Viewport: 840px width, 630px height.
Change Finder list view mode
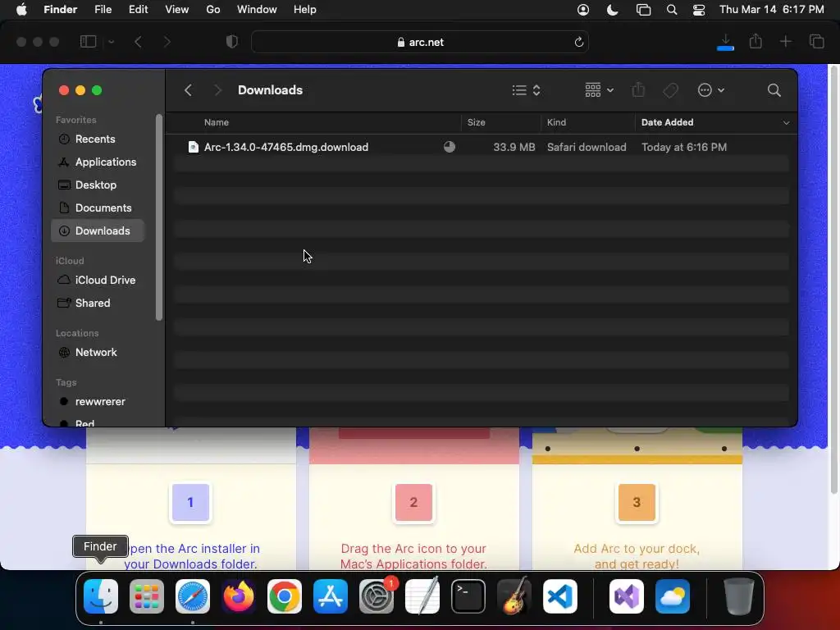(526, 90)
